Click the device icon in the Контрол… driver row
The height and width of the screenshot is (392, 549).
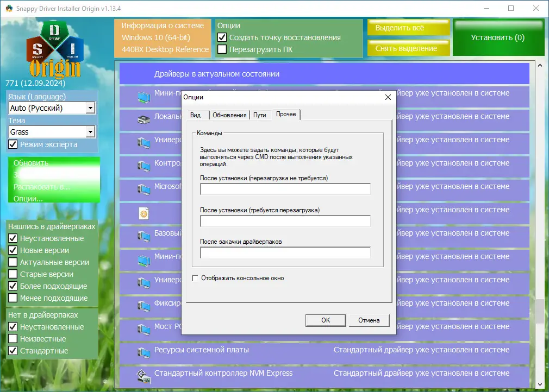(x=144, y=166)
